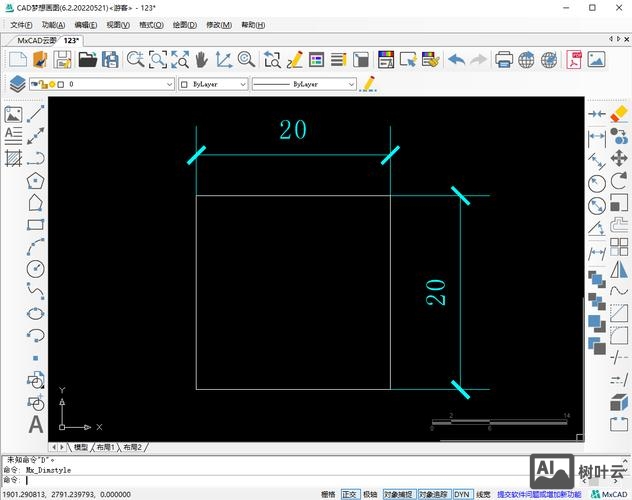Click the New drawing file icon
This screenshot has width=632, height=500.
tap(17, 60)
